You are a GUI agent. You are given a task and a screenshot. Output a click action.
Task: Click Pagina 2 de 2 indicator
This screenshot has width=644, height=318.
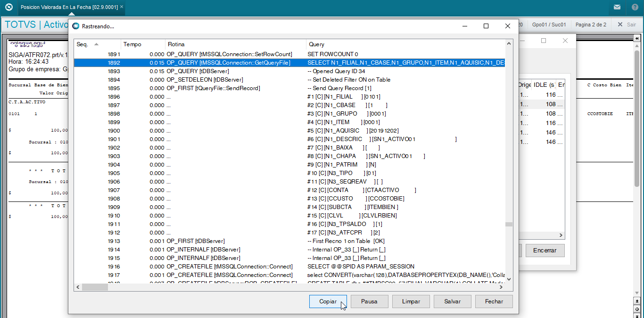click(x=591, y=25)
